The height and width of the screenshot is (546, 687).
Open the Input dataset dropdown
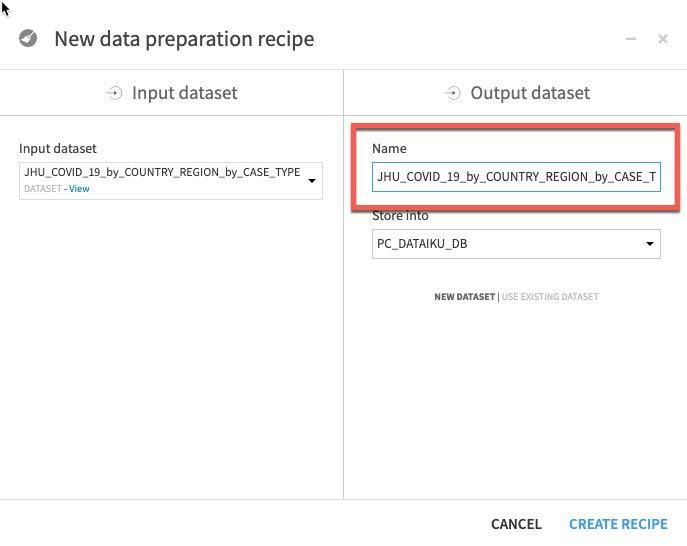(x=312, y=181)
